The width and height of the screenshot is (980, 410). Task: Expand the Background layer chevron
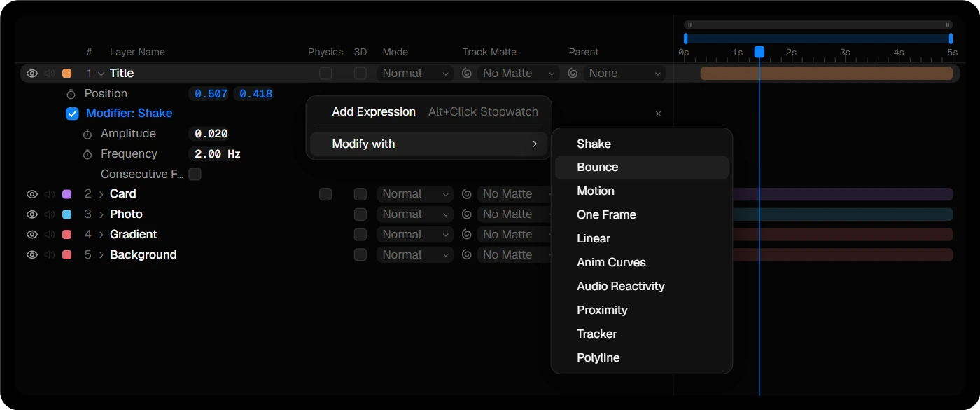[101, 255]
